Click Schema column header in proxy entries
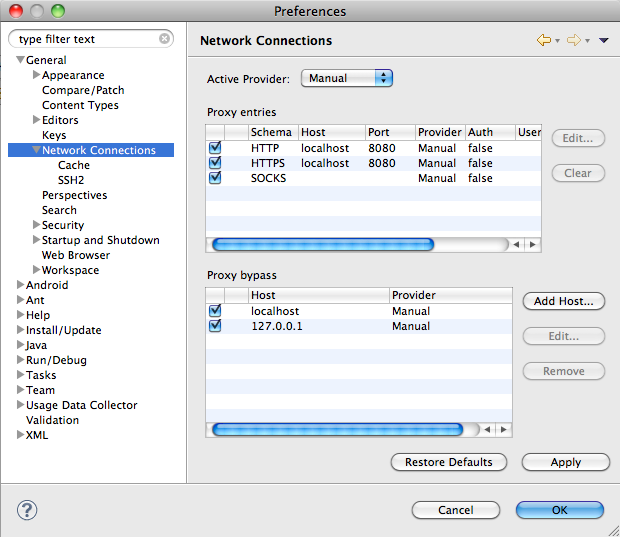620x537 pixels. [273, 132]
